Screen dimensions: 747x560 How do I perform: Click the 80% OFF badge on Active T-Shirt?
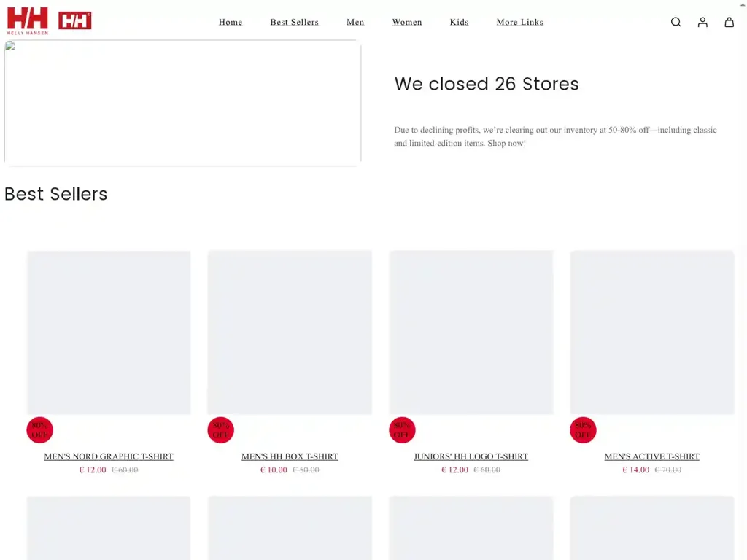[583, 430]
